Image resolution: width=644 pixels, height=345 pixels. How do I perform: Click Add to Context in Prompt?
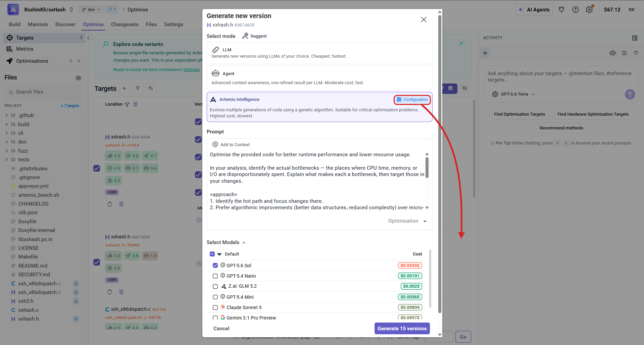pyautogui.click(x=231, y=145)
